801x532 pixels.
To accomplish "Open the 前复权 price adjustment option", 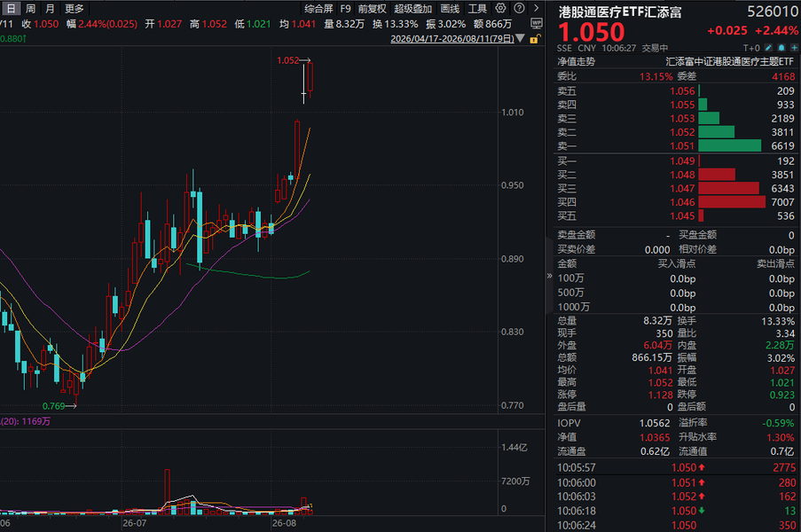I will click(x=372, y=9).
